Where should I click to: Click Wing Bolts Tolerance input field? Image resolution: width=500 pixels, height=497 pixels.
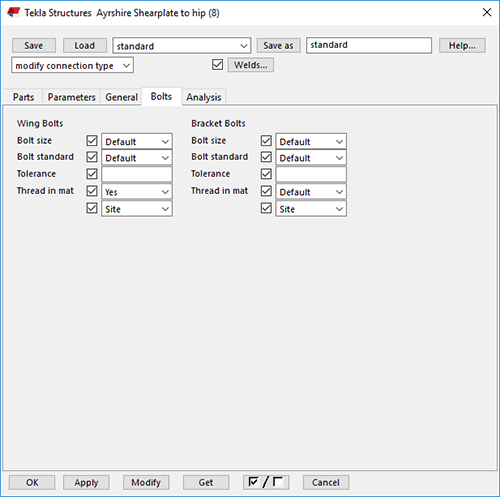pyautogui.click(x=137, y=174)
